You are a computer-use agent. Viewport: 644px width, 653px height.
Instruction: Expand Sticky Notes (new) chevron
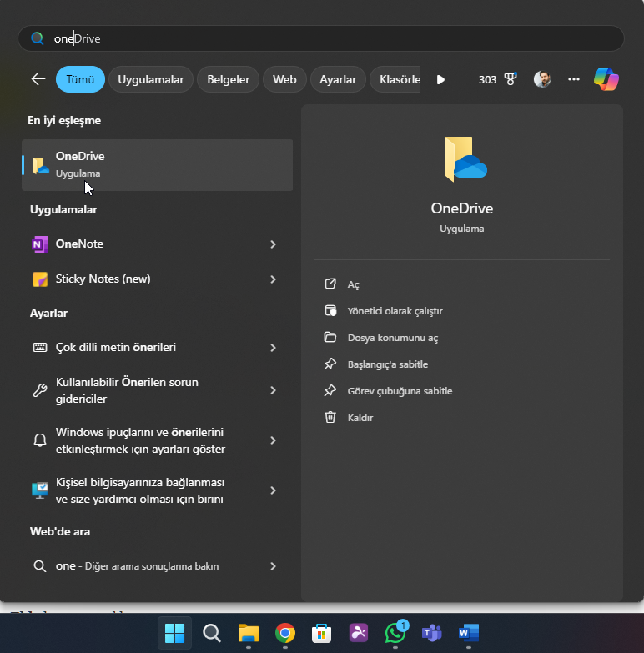(x=273, y=279)
